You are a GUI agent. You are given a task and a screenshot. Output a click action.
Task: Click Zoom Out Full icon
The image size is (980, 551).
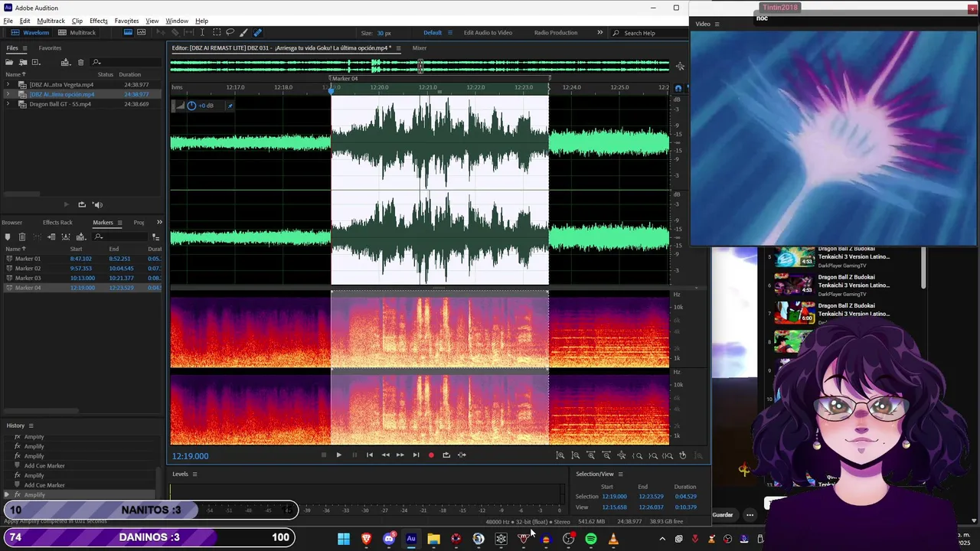622,455
